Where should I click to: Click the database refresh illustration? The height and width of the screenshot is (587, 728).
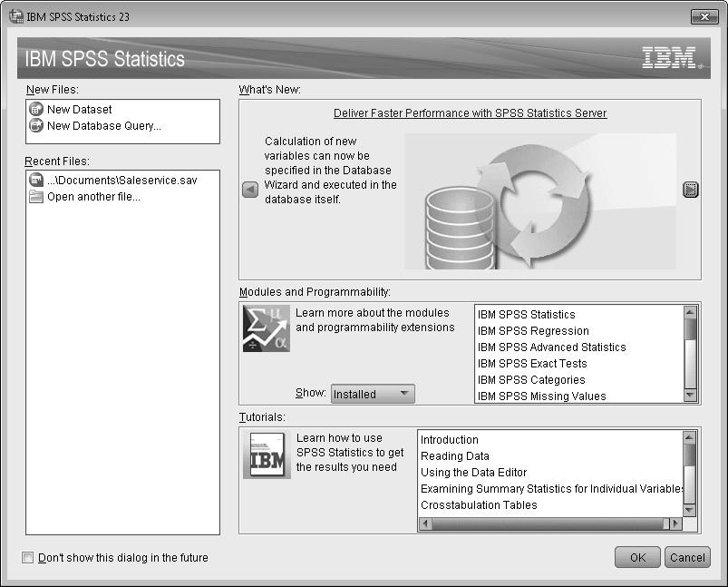pos(540,201)
